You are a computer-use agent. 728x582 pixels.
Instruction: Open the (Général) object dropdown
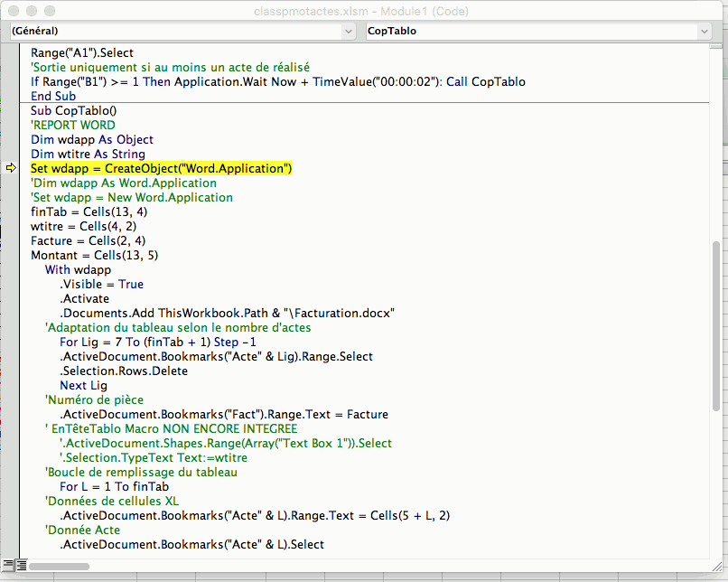coord(182,31)
